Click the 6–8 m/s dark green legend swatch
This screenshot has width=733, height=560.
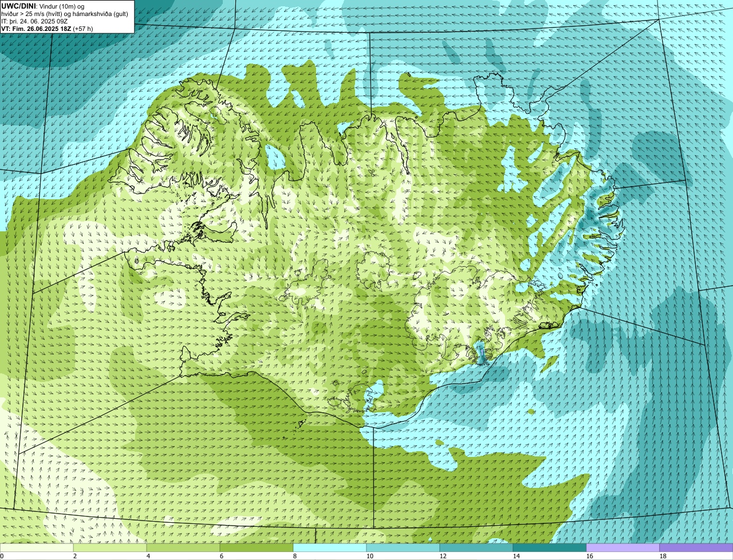(257, 548)
